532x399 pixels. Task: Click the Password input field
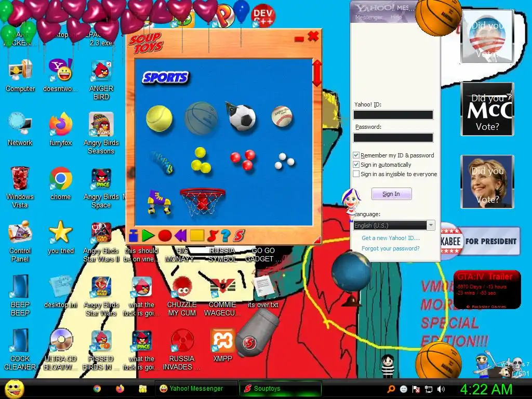[393, 137]
